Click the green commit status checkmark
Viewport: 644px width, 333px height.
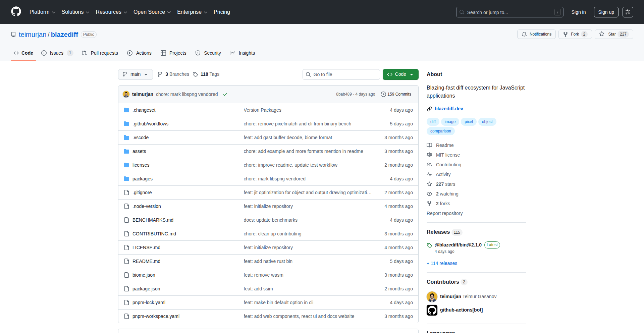[225, 94]
